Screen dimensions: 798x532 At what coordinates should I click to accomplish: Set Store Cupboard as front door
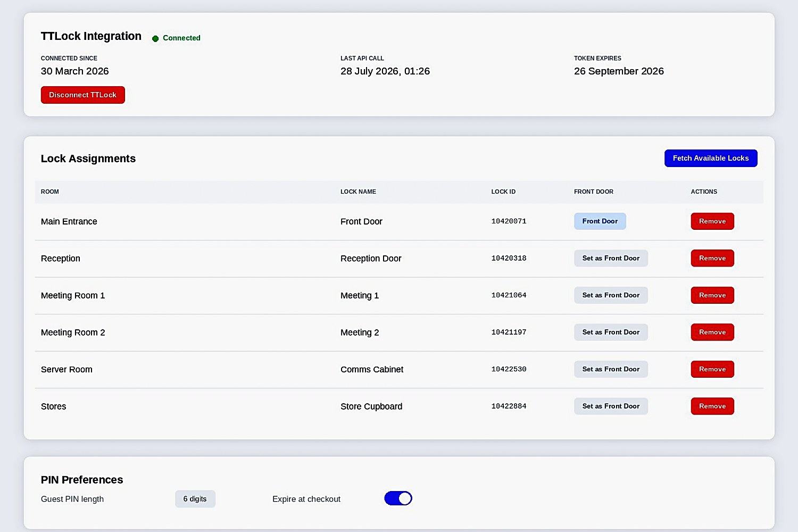click(611, 406)
